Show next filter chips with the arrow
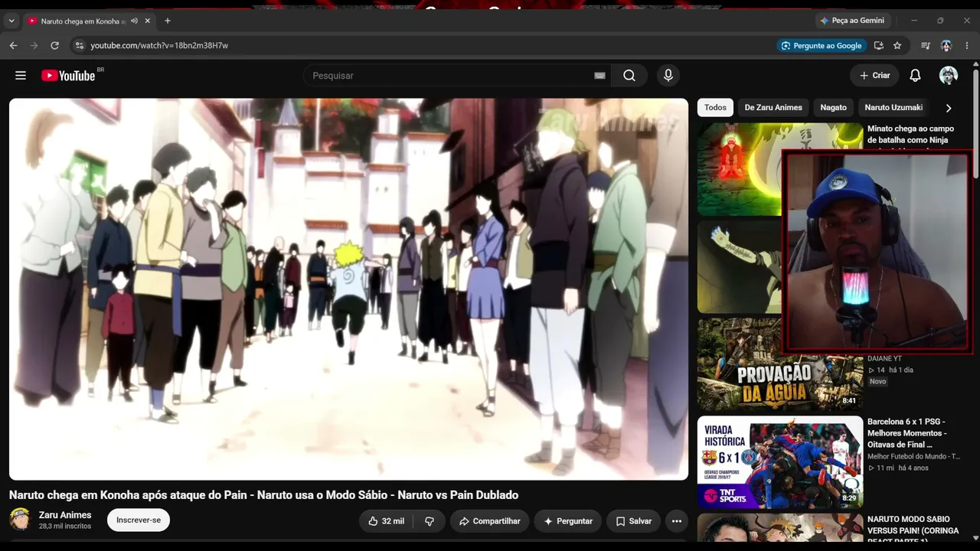 pyautogui.click(x=949, y=108)
